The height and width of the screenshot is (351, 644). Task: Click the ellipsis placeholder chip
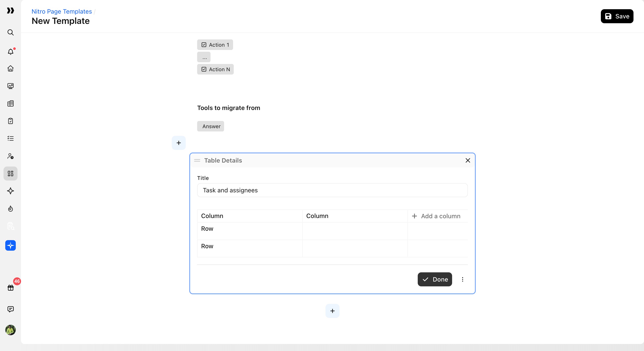(204, 57)
